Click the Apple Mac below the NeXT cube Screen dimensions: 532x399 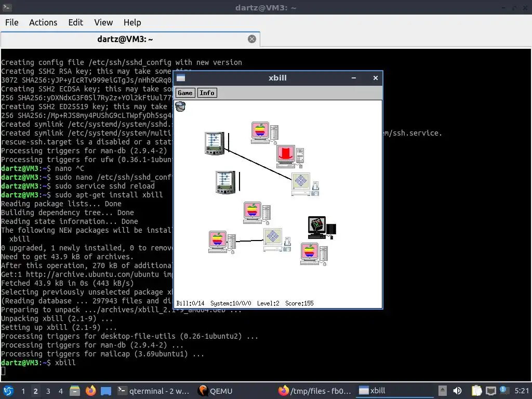(x=314, y=255)
